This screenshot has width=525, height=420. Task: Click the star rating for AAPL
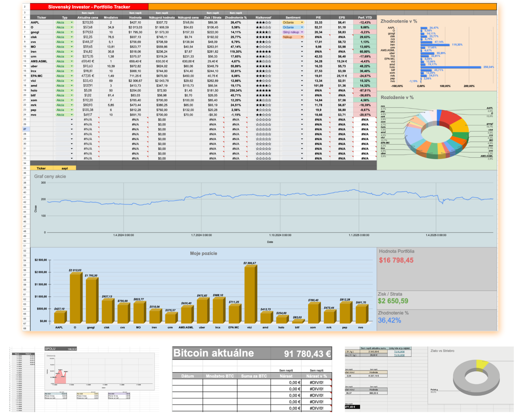[263, 22]
